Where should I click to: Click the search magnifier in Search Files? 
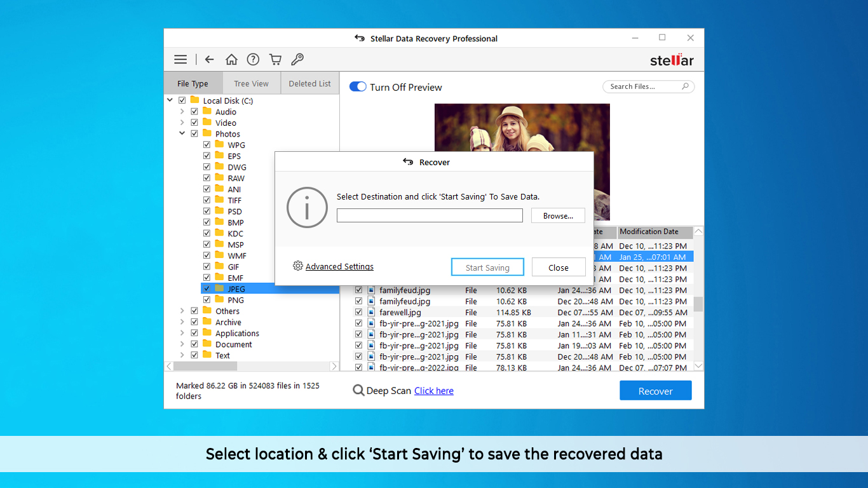pyautogui.click(x=685, y=86)
